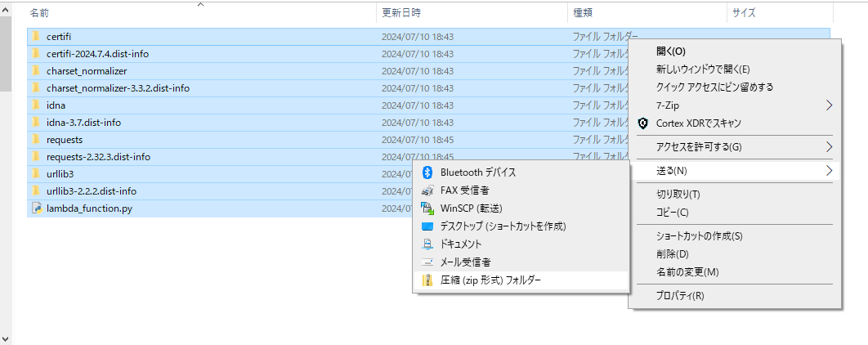Screen dimensions: 868x345
Task: Click the urllib3 folder icon
Action: [37, 174]
